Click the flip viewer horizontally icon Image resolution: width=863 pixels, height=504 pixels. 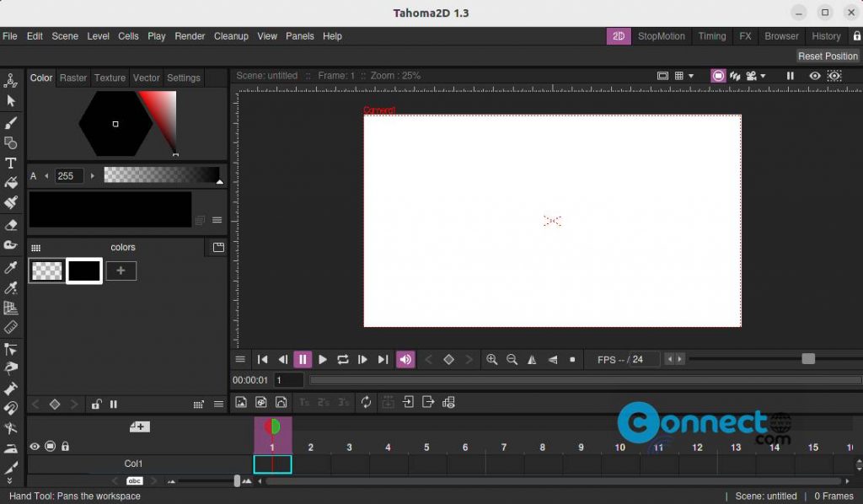[531, 359]
